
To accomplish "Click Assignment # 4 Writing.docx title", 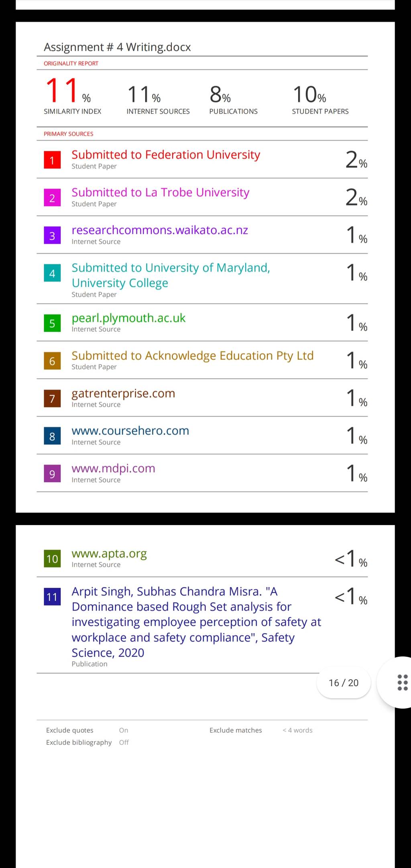I will point(117,47).
